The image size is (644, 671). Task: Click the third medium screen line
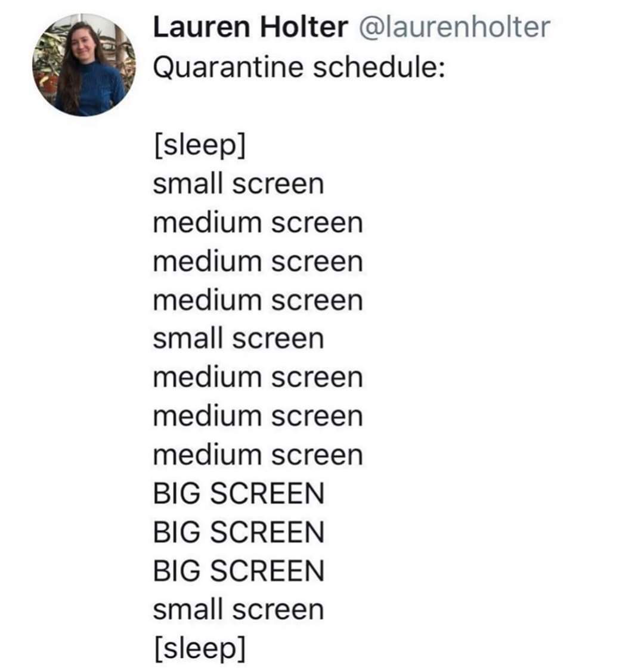coord(258,300)
